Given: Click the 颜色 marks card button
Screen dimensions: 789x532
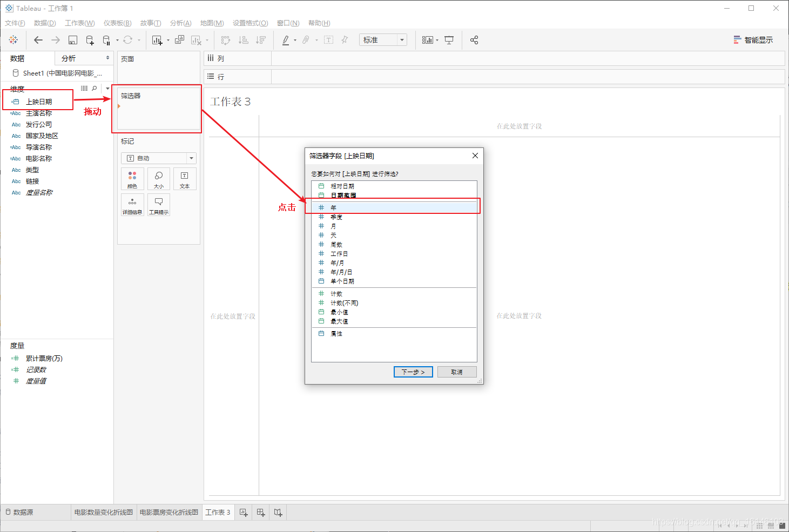Looking at the screenshot, I should coord(132,179).
